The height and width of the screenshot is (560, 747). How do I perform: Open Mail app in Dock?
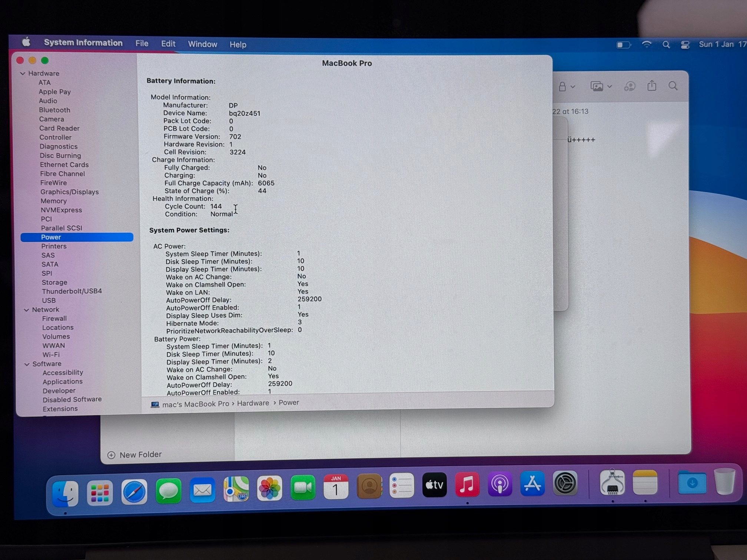202,490
